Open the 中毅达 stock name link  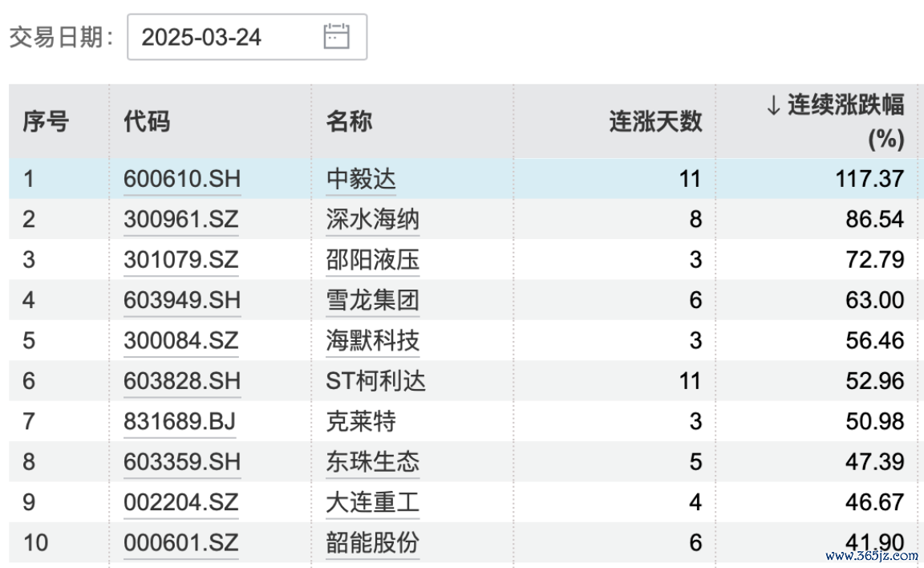point(361,179)
